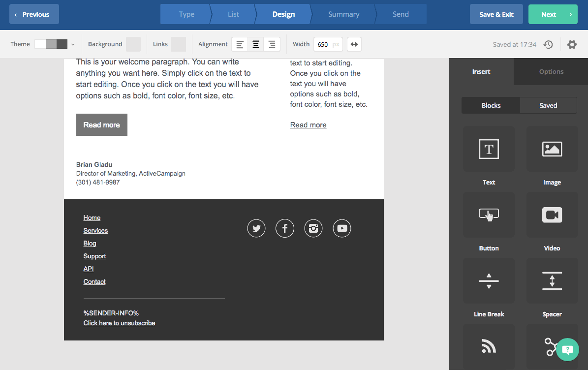Click the Twitter icon in footer
Image resolution: width=588 pixels, height=370 pixels.
tap(256, 228)
